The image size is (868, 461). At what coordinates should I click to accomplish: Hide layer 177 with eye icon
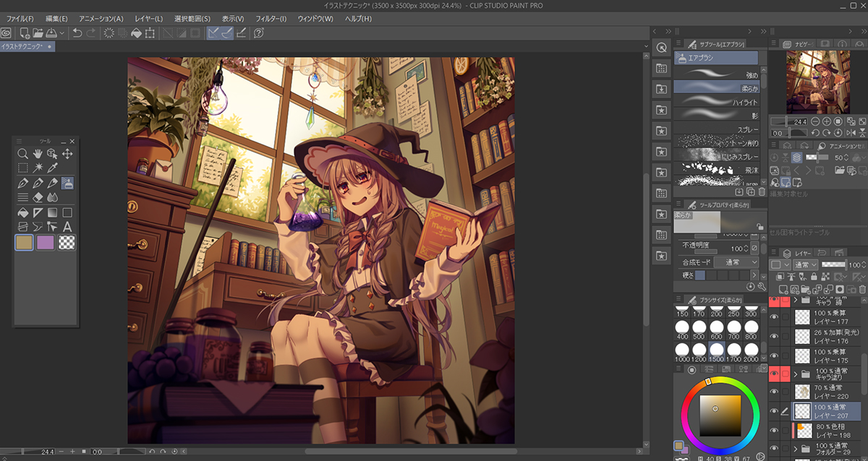[x=774, y=316]
